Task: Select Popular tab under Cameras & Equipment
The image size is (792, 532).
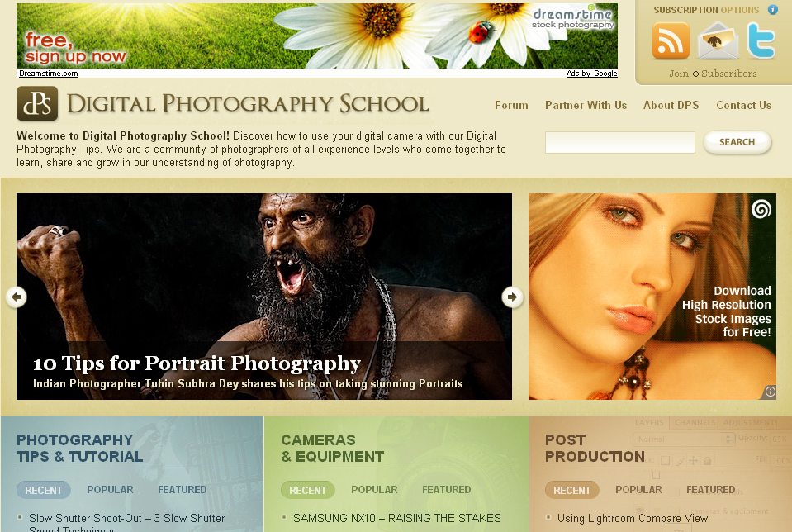Action: coord(374,490)
